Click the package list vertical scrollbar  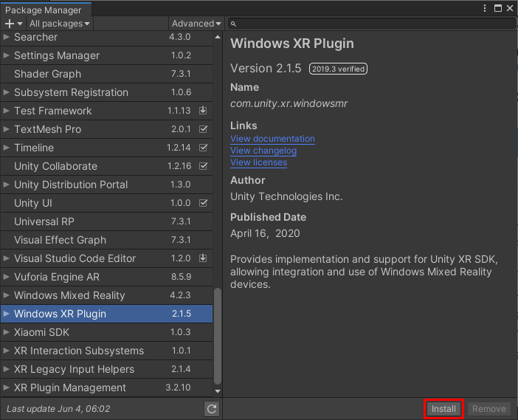218,340
